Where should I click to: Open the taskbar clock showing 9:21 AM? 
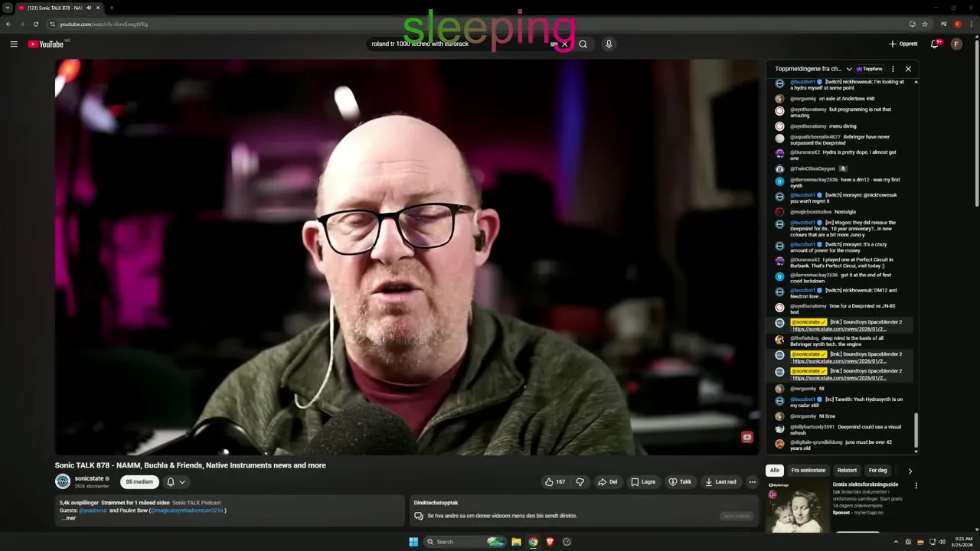pyautogui.click(x=962, y=542)
